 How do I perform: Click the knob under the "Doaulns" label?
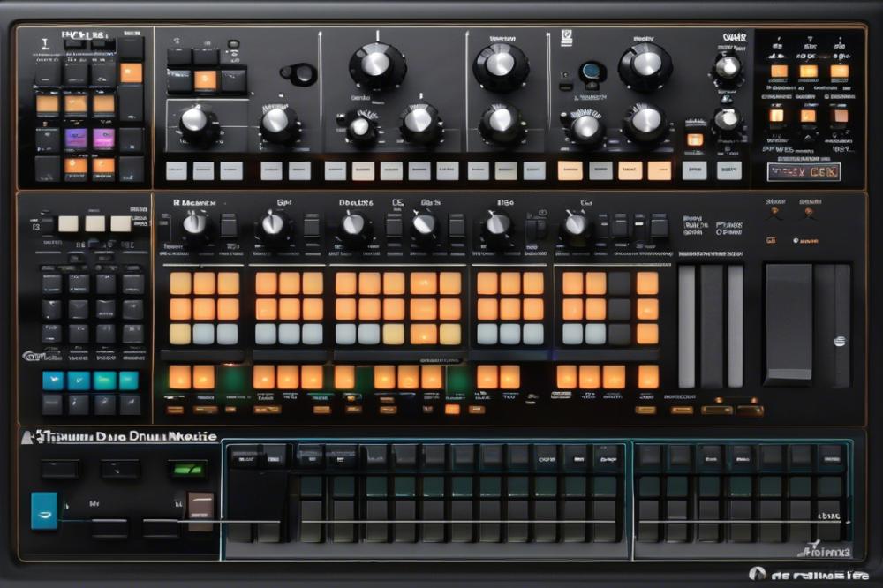point(354,223)
